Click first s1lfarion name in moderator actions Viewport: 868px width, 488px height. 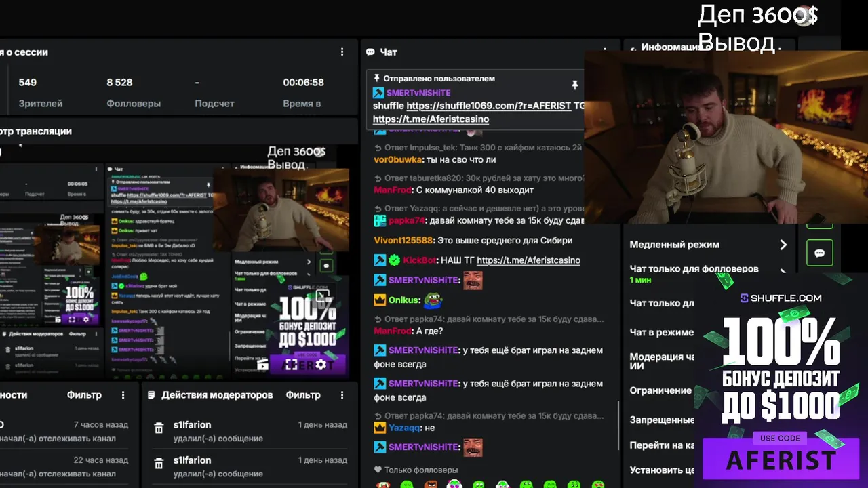click(x=192, y=425)
